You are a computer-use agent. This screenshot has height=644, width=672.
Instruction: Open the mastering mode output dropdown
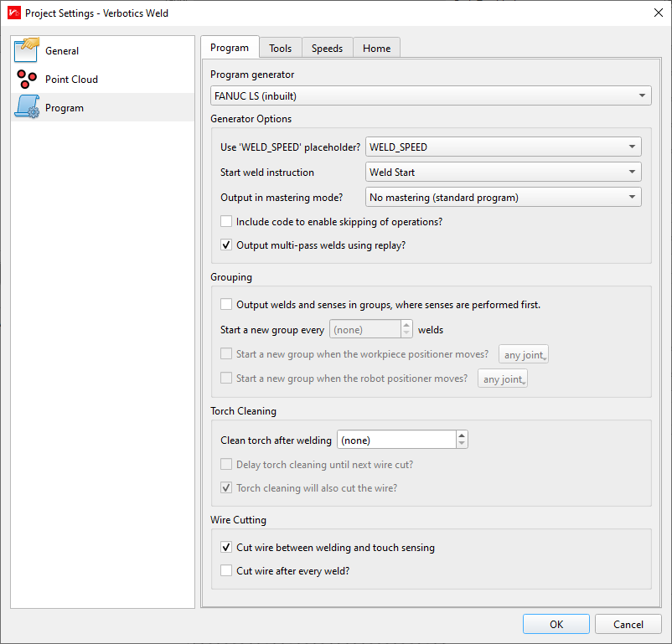503,197
